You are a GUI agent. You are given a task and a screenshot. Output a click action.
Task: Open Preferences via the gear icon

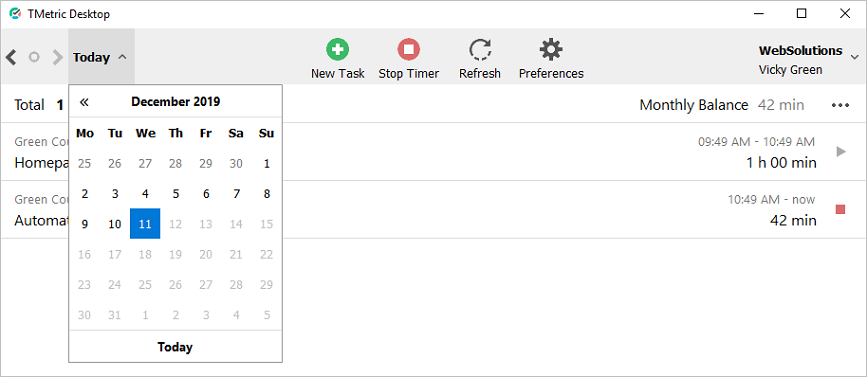[551, 49]
